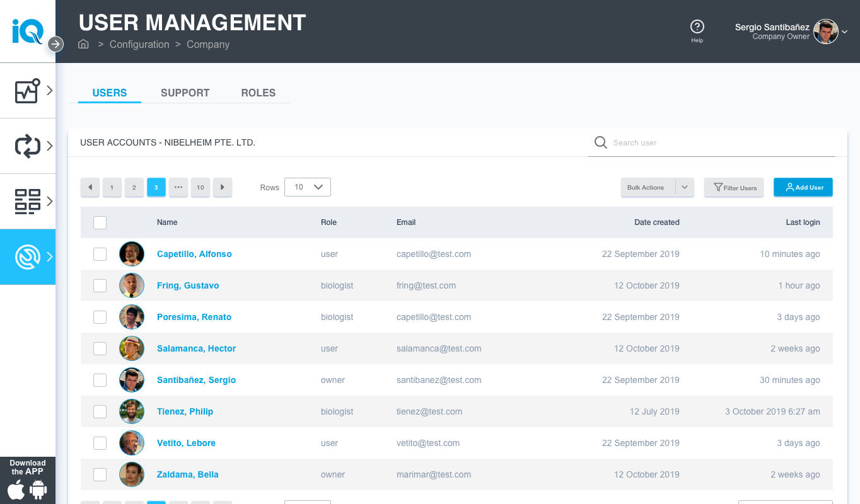Click the Search user input field
Image resolution: width=860 pixels, height=504 pixels.
[719, 143]
